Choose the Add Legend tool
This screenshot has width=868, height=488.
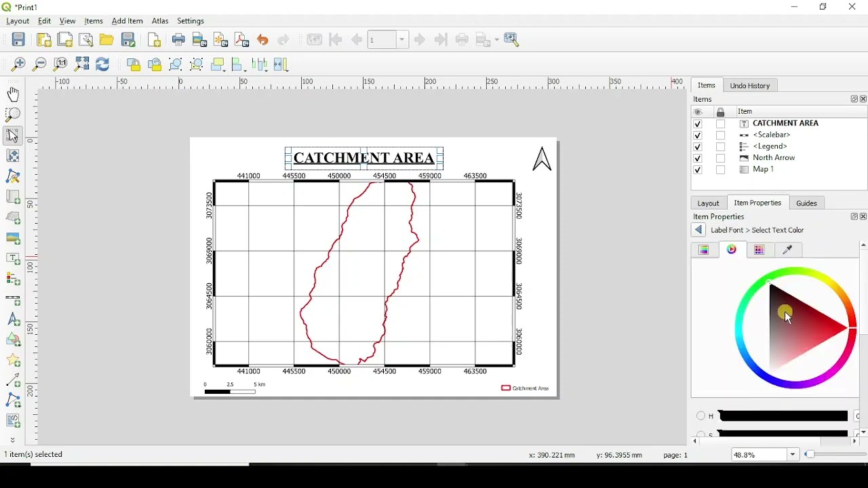[x=13, y=279]
